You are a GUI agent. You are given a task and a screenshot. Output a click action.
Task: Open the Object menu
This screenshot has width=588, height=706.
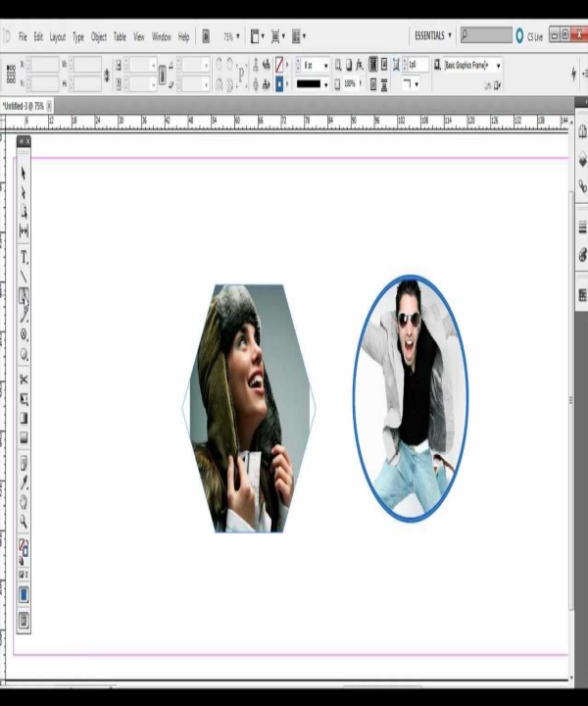[99, 37]
